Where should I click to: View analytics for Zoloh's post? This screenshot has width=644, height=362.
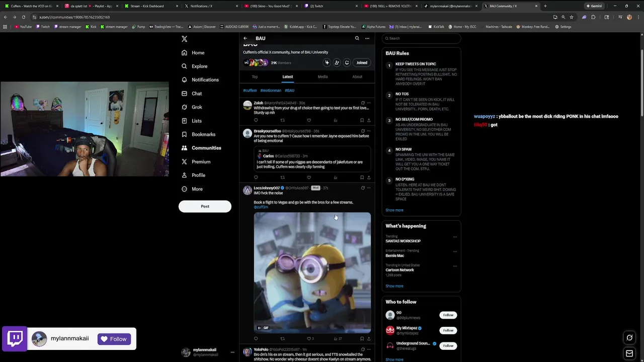336,121
